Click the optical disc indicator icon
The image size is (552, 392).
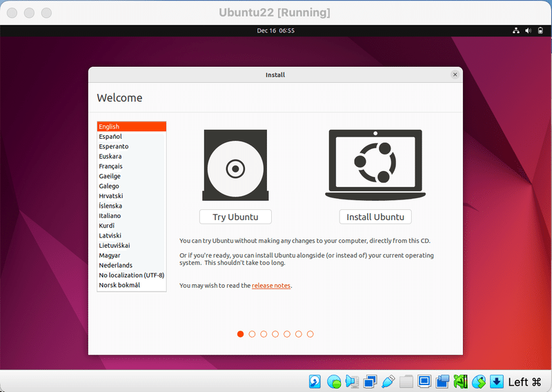[x=334, y=382]
